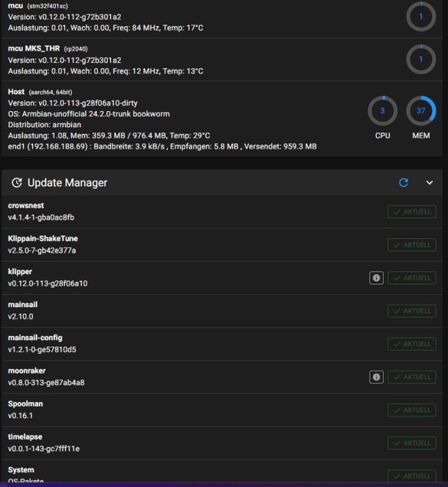Click timelapse AKTUELL status button

412,443
